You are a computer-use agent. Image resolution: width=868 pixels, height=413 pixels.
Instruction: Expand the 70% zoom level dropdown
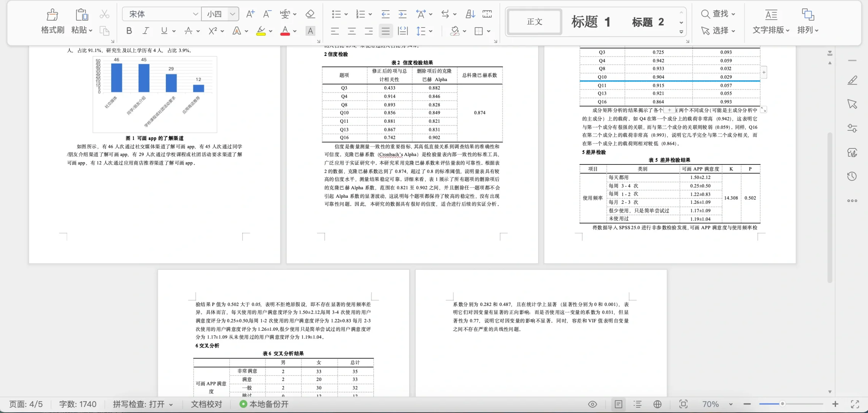(x=730, y=404)
